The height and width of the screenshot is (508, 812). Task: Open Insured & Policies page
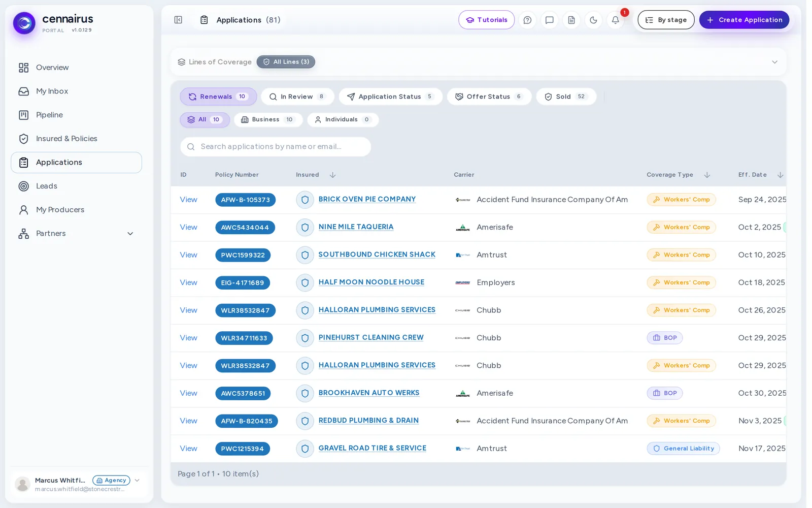point(76,139)
